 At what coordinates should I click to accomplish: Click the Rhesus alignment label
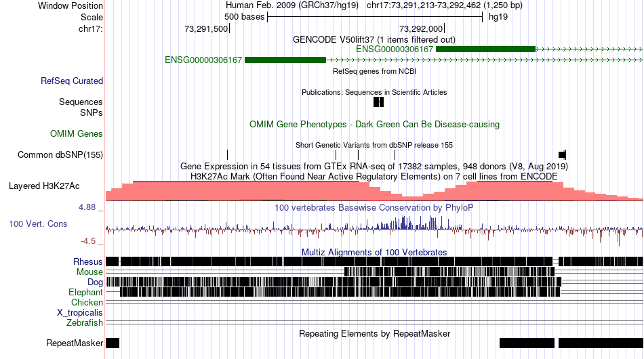88,261
